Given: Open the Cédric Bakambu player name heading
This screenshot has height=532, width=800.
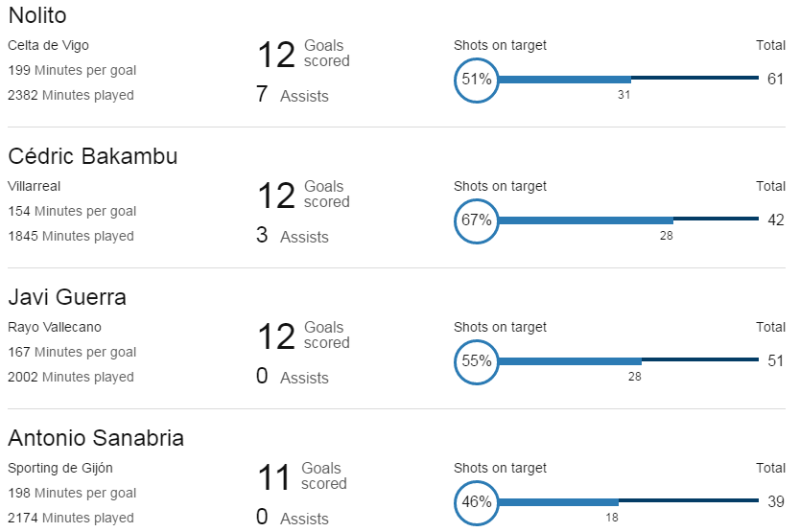Looking at the screenshot, I should point(93,156).
